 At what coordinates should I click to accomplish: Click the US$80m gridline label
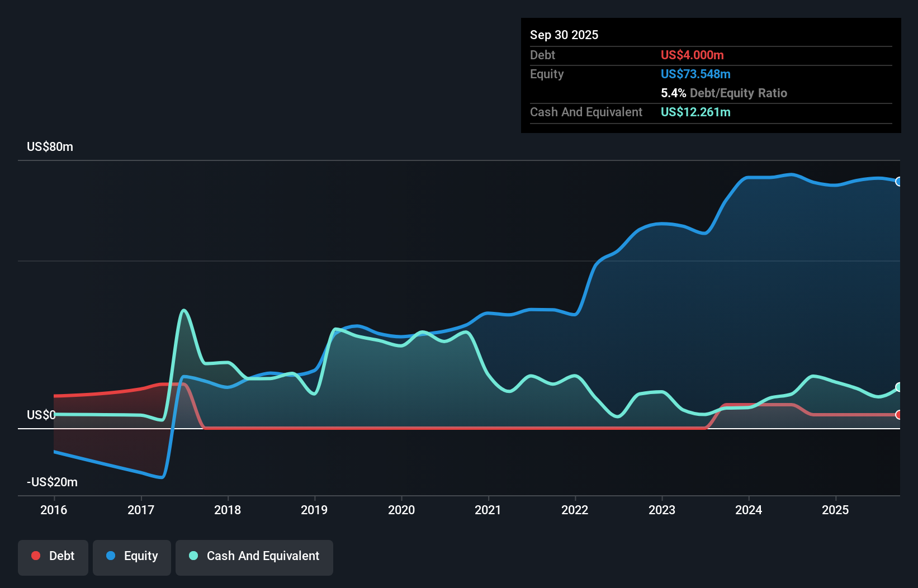49,146
